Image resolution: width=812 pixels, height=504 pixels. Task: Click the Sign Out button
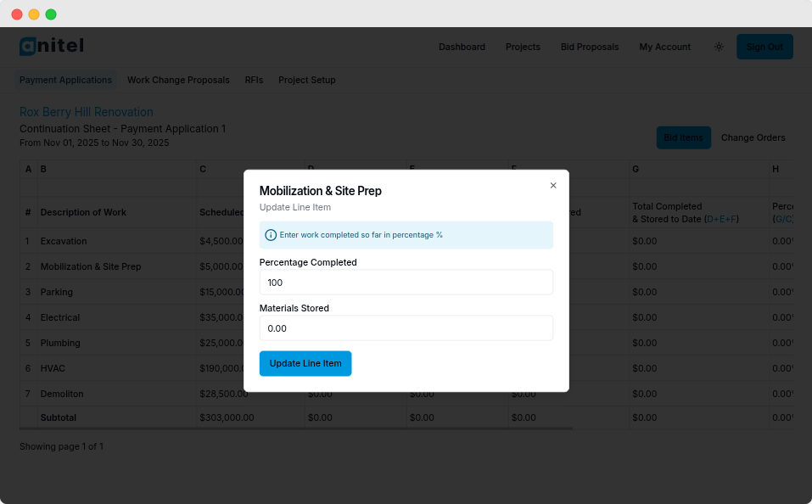764,47
